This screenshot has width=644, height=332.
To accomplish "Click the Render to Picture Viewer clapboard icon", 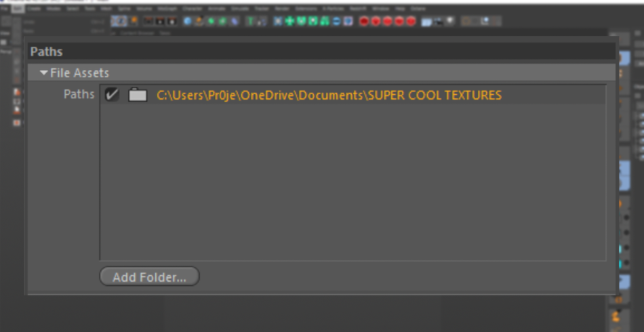I will pos(160,21).
